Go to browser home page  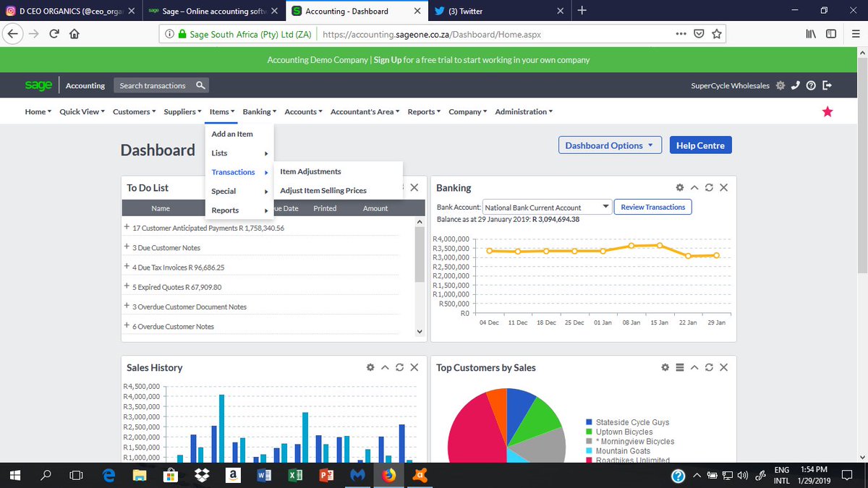pos(75,34)
